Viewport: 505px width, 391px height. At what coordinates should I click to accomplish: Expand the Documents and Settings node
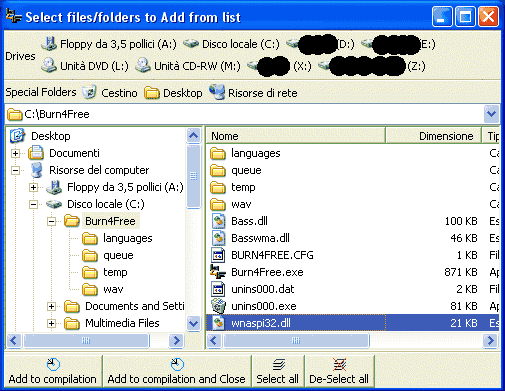pos(51,306)
